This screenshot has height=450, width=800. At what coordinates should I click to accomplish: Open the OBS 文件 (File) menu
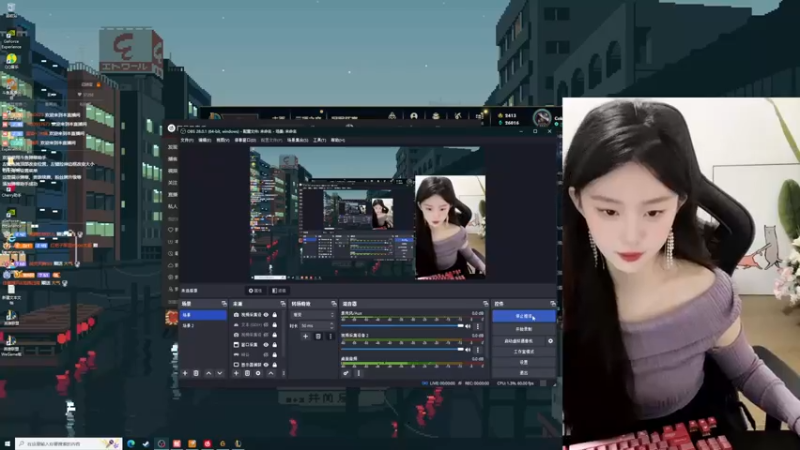187,140
